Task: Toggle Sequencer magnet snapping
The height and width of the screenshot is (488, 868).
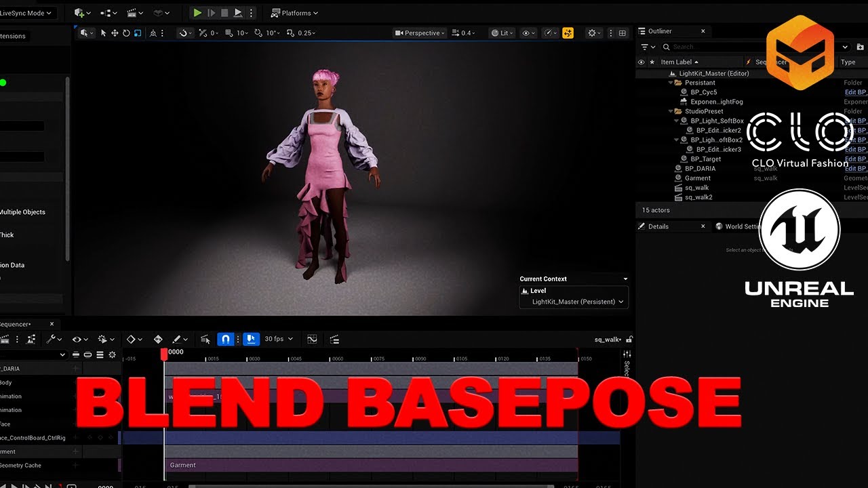Action: 226,339
